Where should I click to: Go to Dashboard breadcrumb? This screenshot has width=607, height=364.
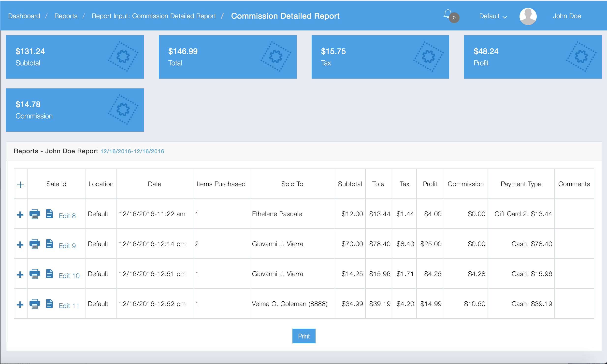pyautogui.click(x=24, y=16)
